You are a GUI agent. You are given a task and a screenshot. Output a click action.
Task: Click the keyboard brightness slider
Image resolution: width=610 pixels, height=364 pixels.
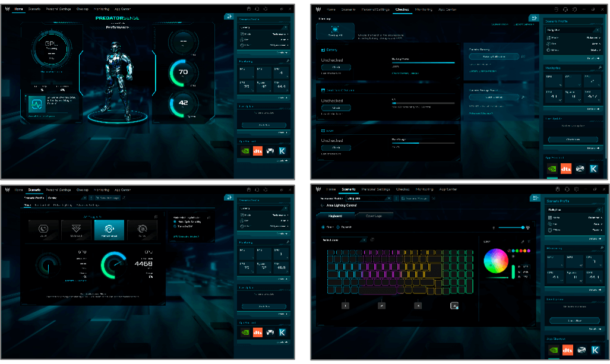(511, 227)
